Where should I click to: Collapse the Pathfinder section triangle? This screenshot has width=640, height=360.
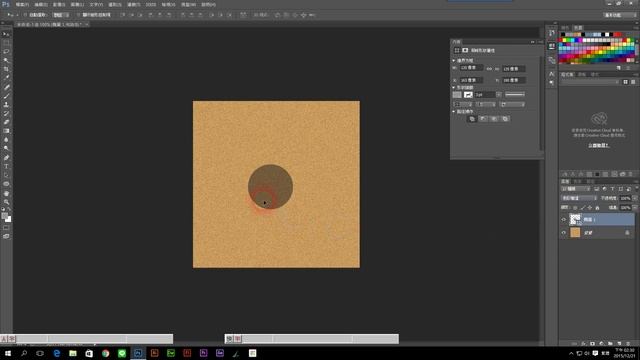(453, 111)
